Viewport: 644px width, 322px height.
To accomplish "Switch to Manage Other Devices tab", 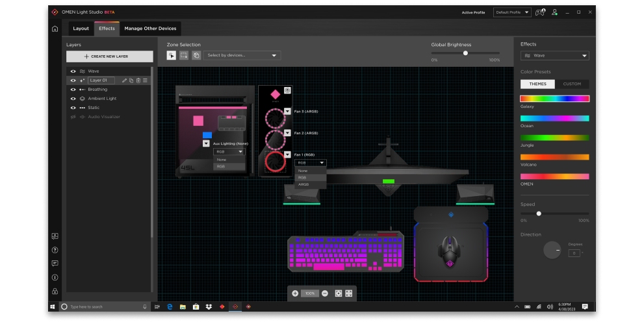I will point(150,29).
